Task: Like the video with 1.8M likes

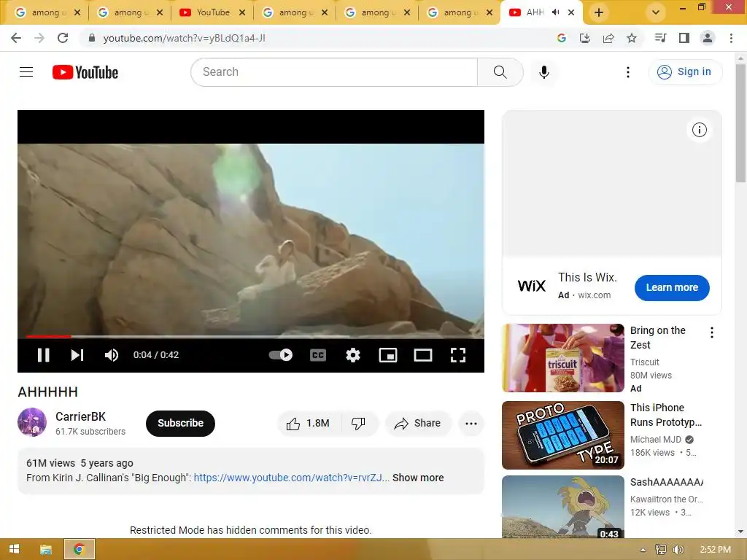Action: [x=309, y=424]
